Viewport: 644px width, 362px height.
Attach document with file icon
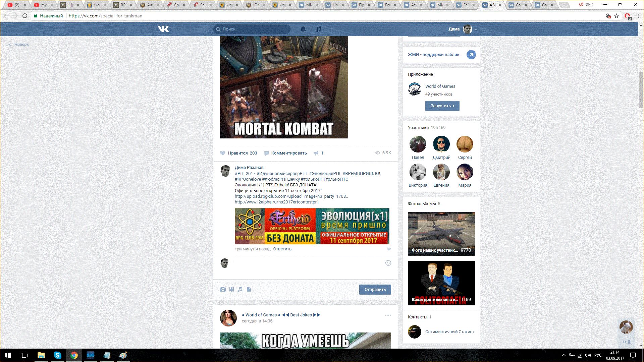(249, 289)
